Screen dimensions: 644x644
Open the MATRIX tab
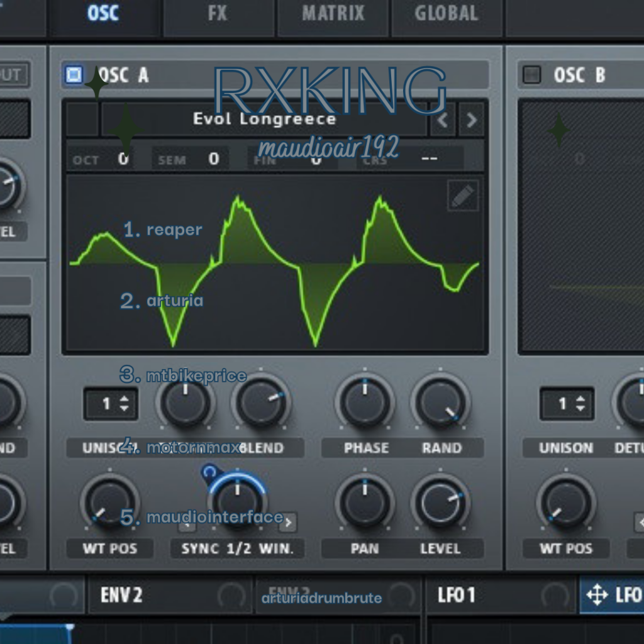(333, 13)
